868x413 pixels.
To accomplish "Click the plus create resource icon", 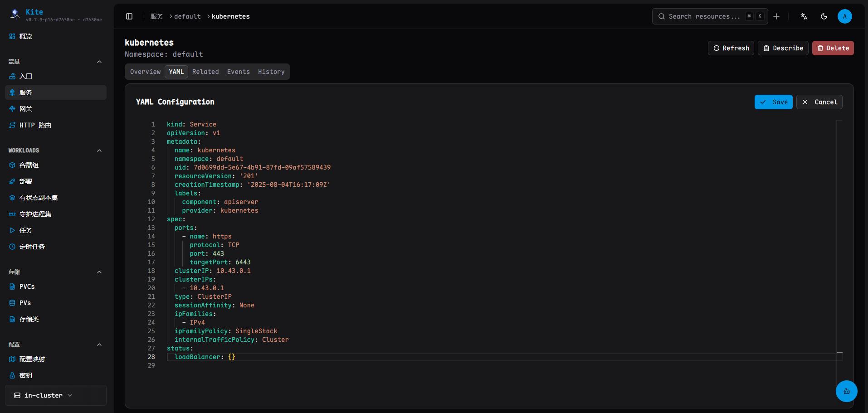I will (x=776, y=16).
